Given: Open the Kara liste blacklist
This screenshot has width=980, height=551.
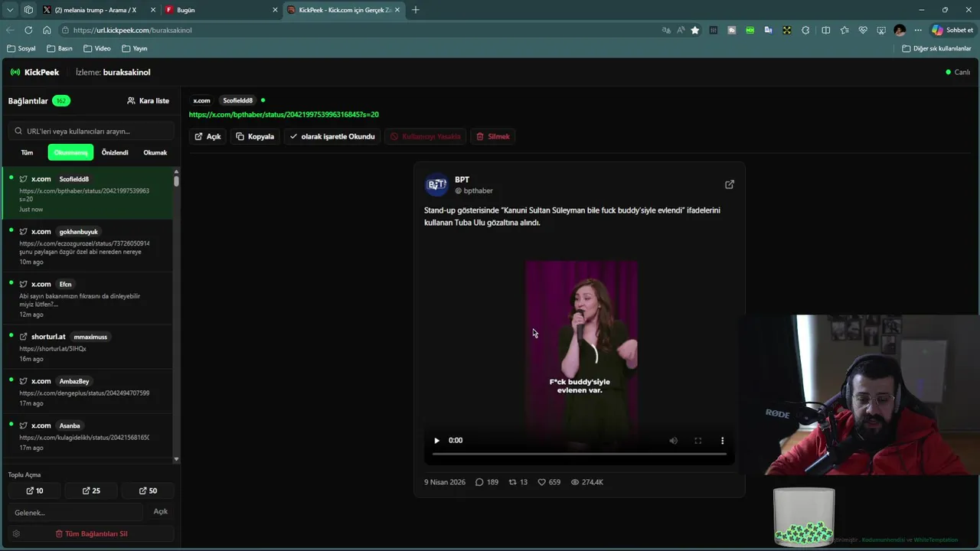Looking at the screenshot, I should 149,101.
